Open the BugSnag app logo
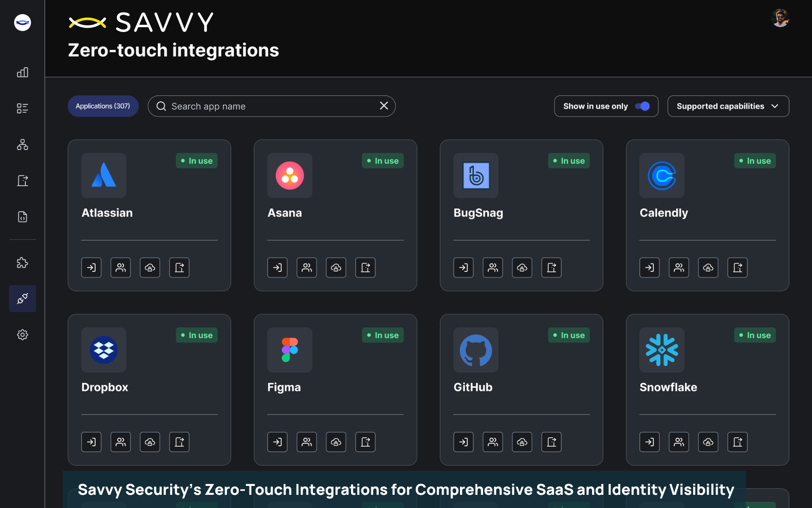 [x=476, y=175]
